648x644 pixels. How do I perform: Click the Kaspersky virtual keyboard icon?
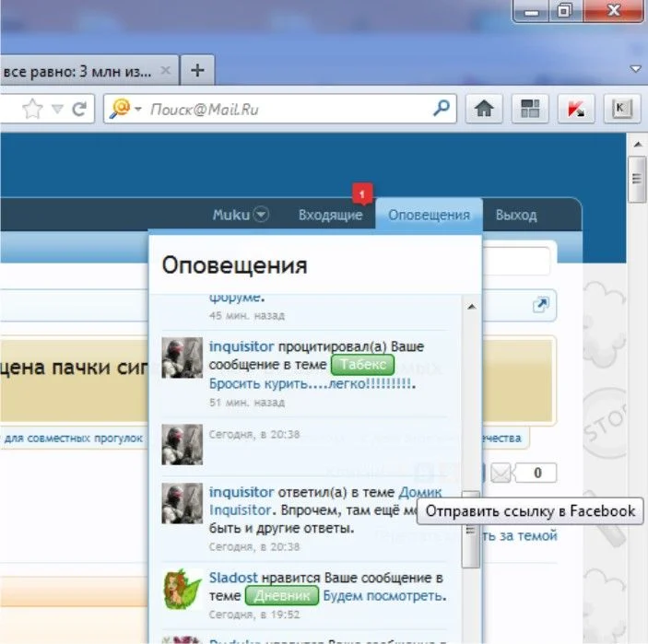(622, 109)
